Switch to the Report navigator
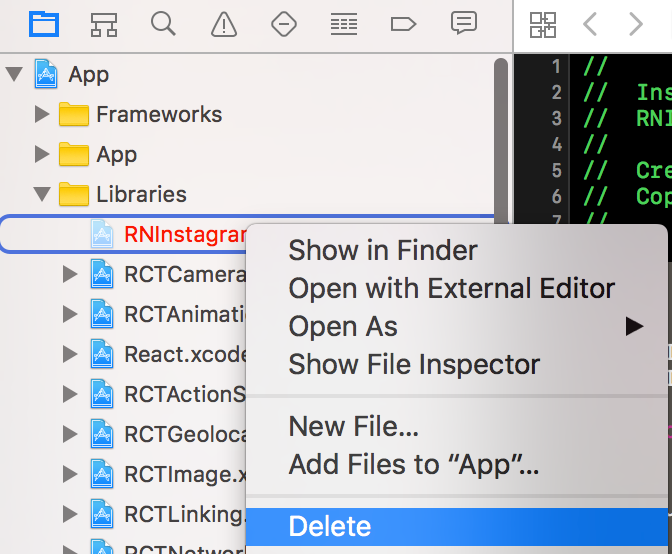The image size is (672, 554). tap(463, 23)
